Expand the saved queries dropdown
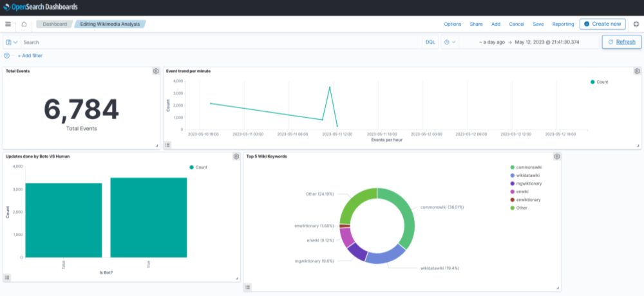Image resolution: width=644 pixels, height=296 pixels. click(12, 42)
